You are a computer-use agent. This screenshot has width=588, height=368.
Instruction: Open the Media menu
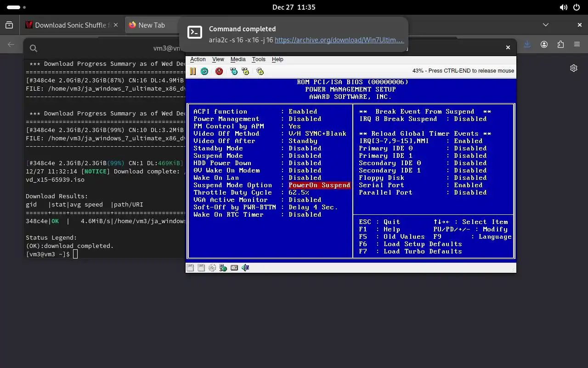point(238,59)
